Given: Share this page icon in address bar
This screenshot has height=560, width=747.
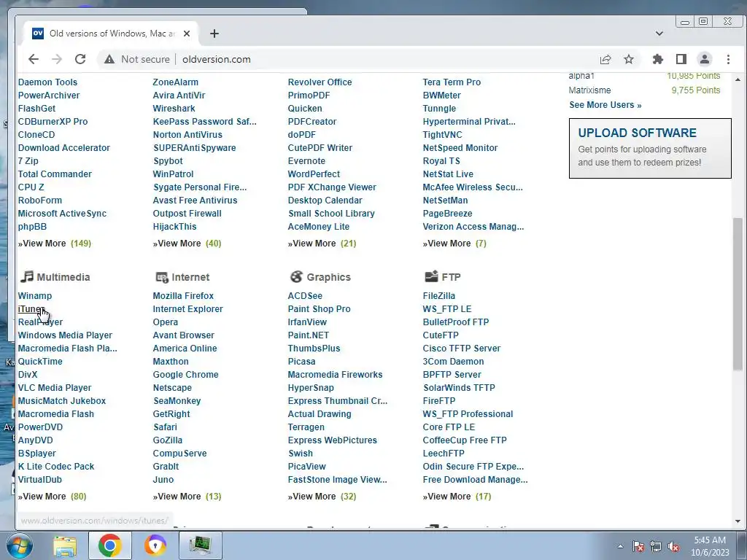Looking at the screenshot, I should 605,59.
